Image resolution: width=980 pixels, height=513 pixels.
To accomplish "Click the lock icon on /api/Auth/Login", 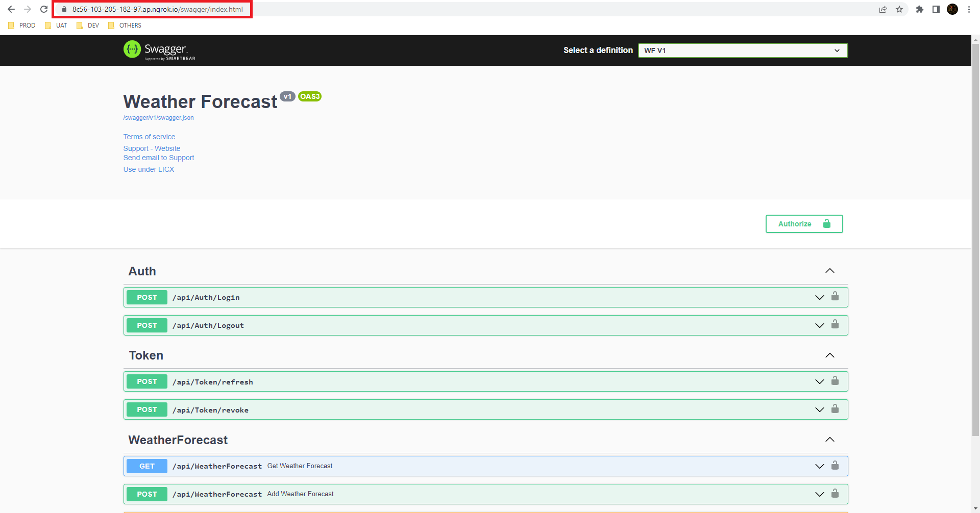I will coord(835,296).
